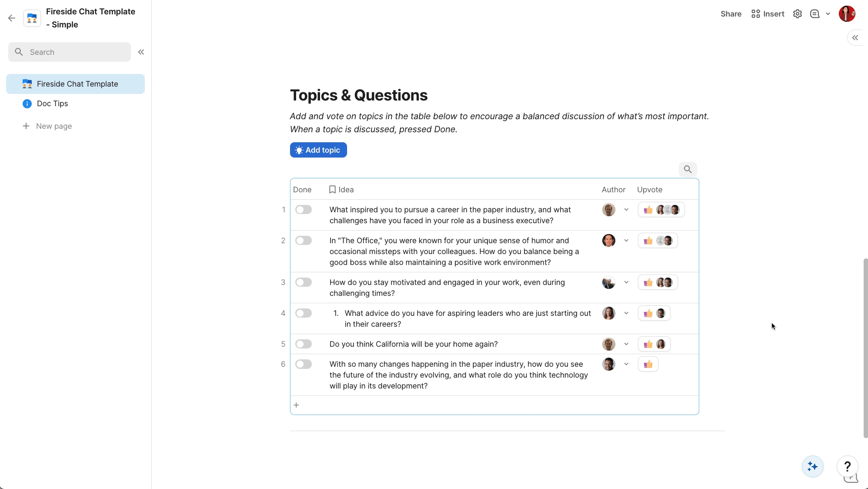Upvote the California home question
The width and height of the screenshot is (868, 489).
point(648,344)
